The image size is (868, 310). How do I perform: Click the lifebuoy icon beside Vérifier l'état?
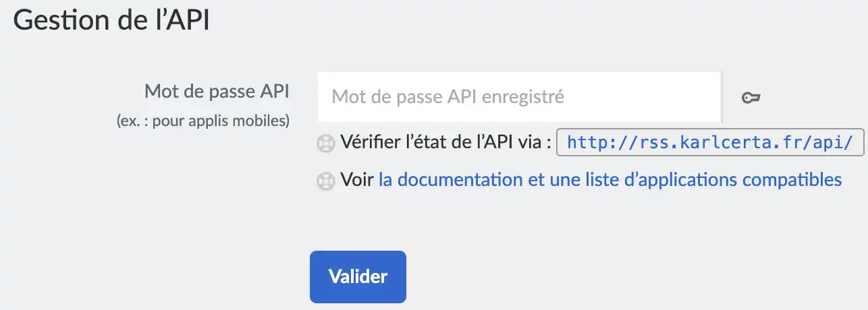coord(326,143)
